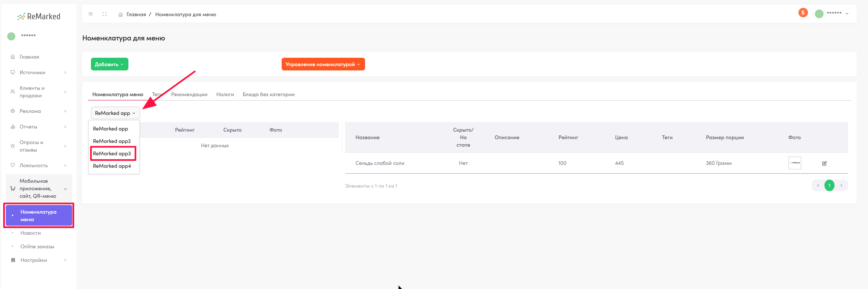Click the Размер порции column header

pos(725,138)
